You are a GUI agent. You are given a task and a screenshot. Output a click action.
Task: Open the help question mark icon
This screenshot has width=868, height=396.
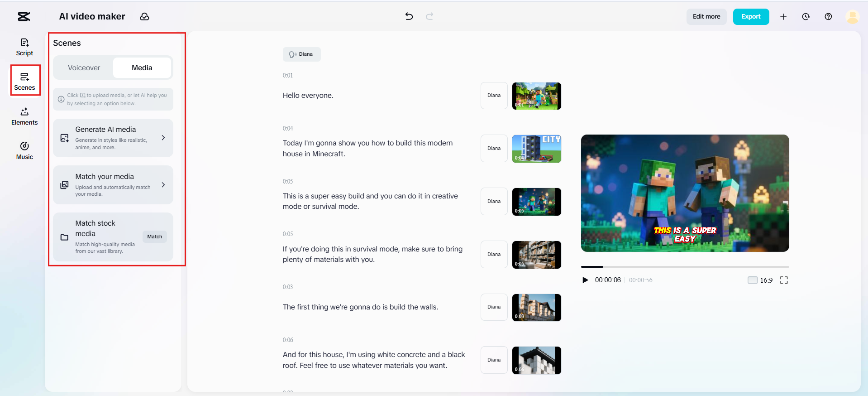828,17
